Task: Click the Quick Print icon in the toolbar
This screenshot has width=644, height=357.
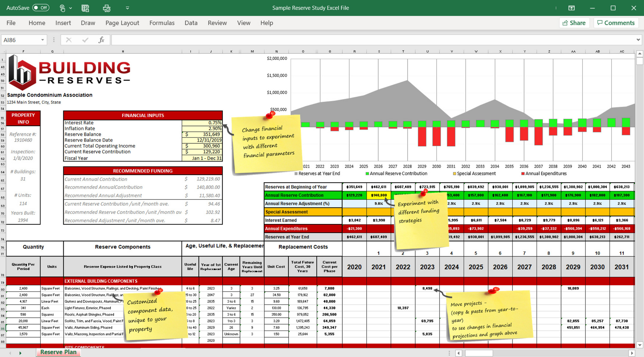Action: click(x=106, y=8)
